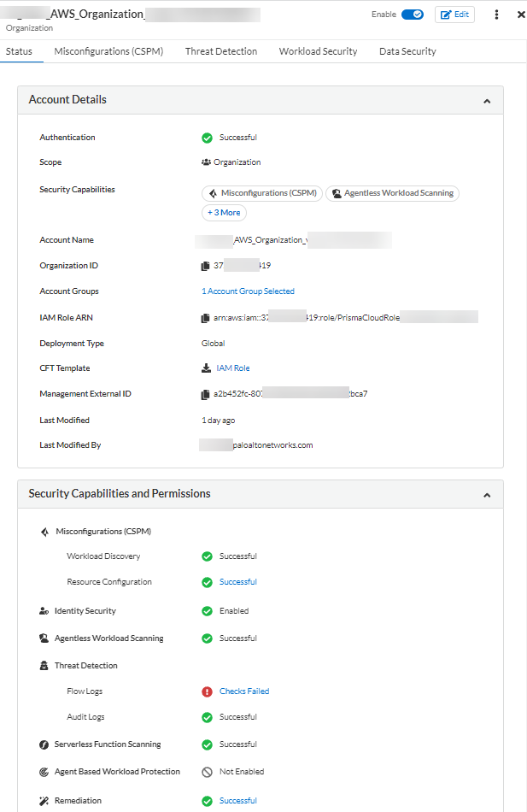This screenshot has width=527, height=812.
Task: Click the Agentless Workload Scanning chip
Action: pos(392,193)
